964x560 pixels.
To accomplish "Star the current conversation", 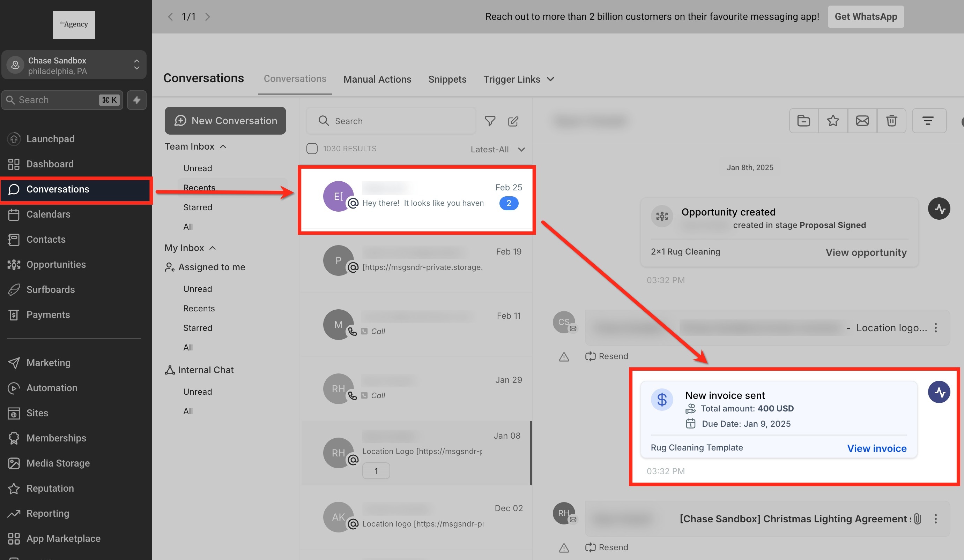I will click(833, 121).
